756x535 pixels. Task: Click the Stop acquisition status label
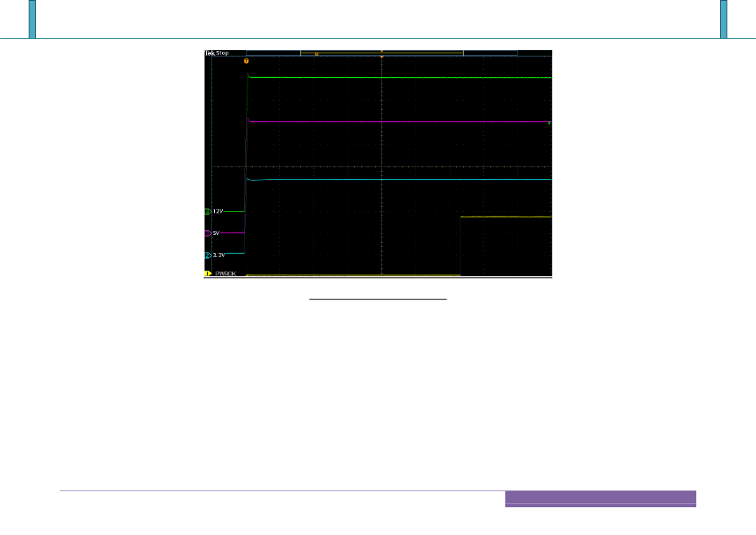click(223, 53)
